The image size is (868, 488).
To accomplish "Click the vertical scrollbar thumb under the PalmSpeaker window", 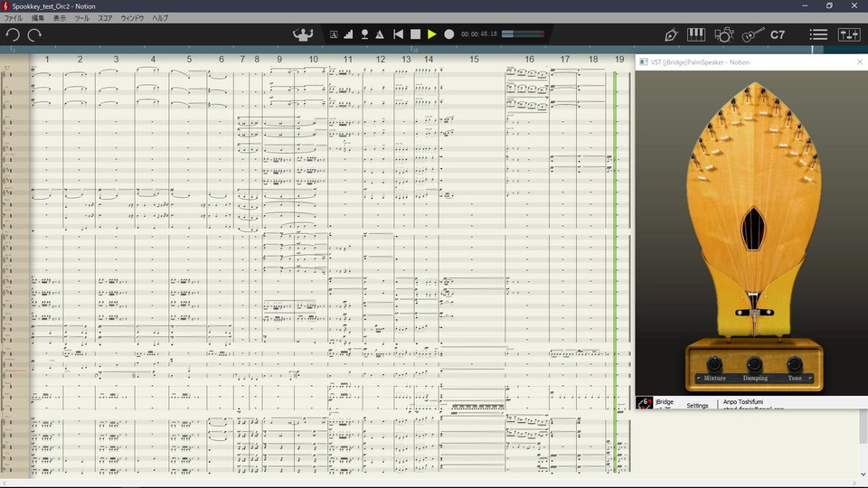I will [x=863, y=426].
